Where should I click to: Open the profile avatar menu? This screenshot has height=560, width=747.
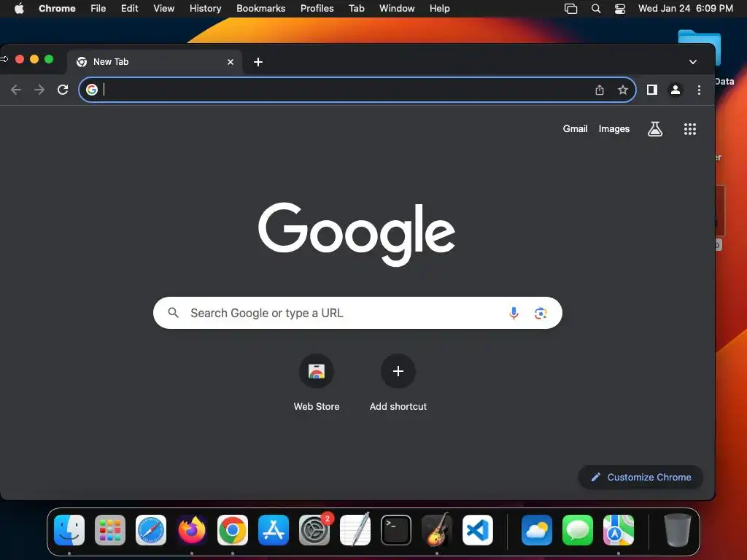(675, 90)
